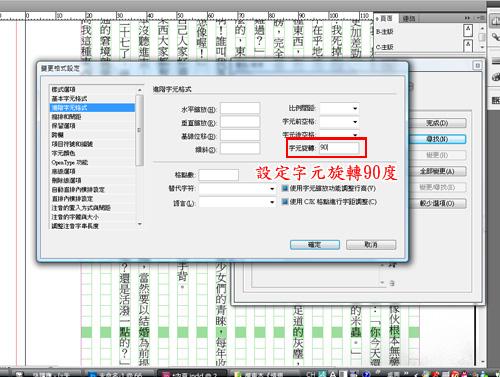
Task: Open the Color palette icon in dock
Action: pos(496,77)
